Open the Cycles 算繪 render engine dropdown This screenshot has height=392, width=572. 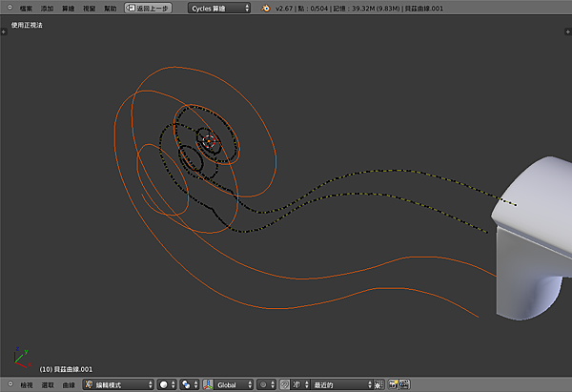pos(219,8)
